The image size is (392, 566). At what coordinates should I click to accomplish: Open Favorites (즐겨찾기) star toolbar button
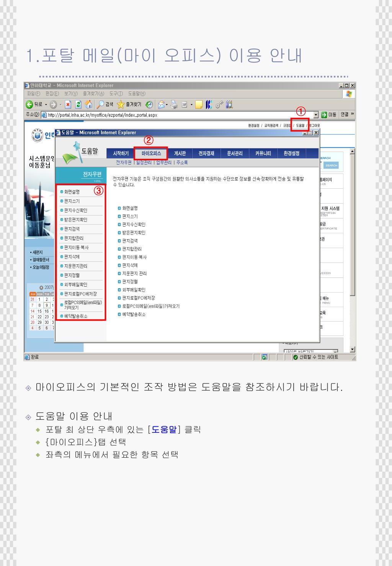click(x=129, y=104)
